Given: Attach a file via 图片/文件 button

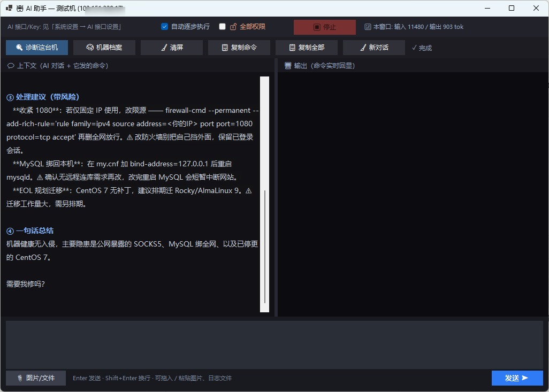Looking at the screenshot, I should coord(36,378).
